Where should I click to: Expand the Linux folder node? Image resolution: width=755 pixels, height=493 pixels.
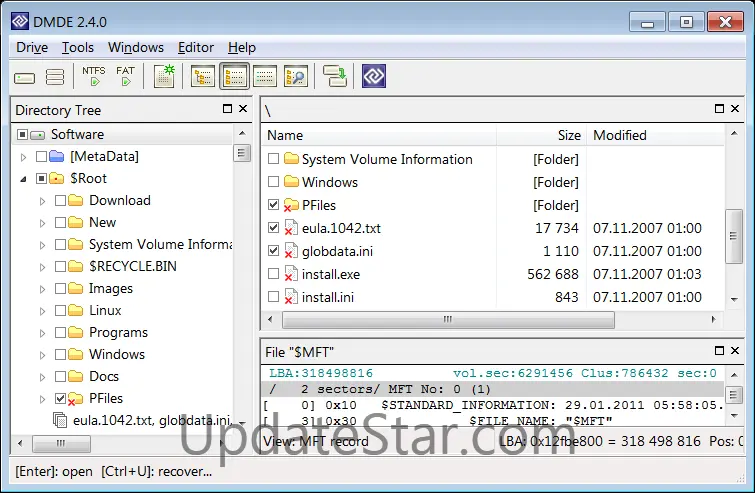point(42,311)
